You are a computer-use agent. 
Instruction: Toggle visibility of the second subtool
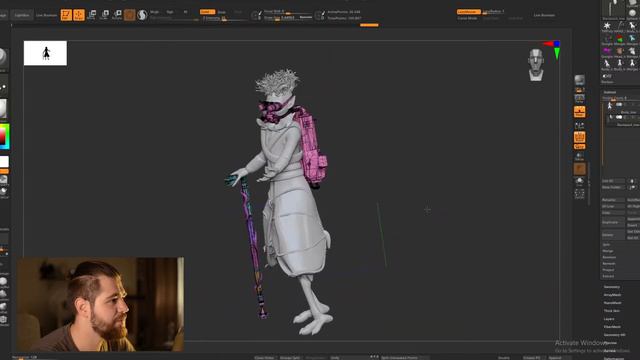click(619, 118)
